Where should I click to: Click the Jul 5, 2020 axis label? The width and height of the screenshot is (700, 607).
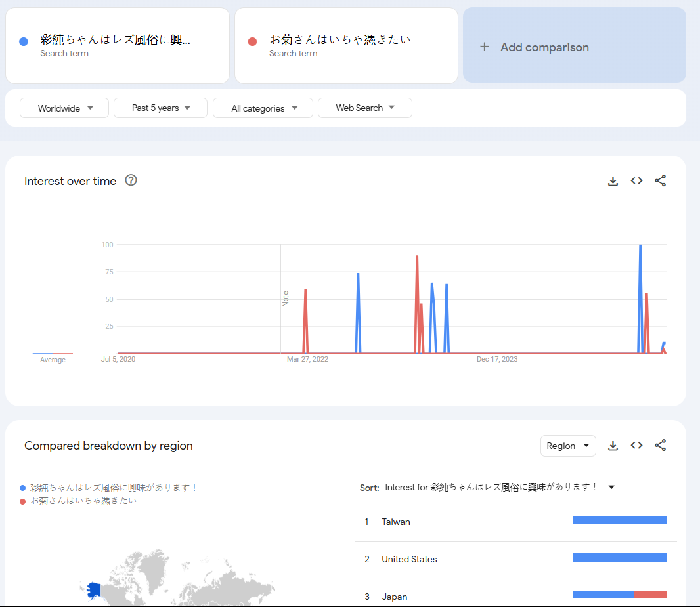[x=118, y=359]
